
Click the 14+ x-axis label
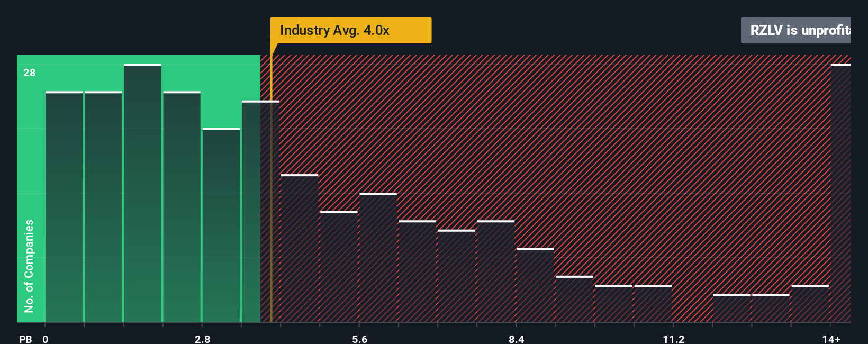tap(831, 339)
